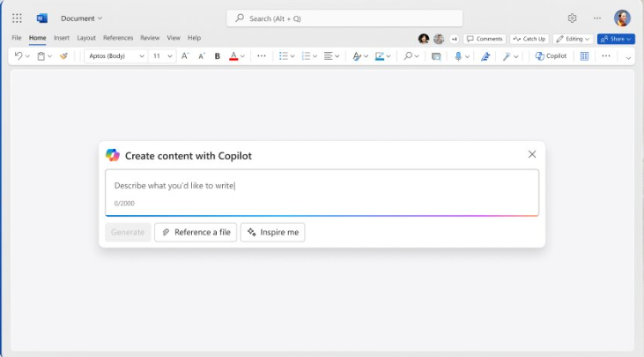Click the Share button
This screenshot has width=644, height=357.
coord(616,39)
